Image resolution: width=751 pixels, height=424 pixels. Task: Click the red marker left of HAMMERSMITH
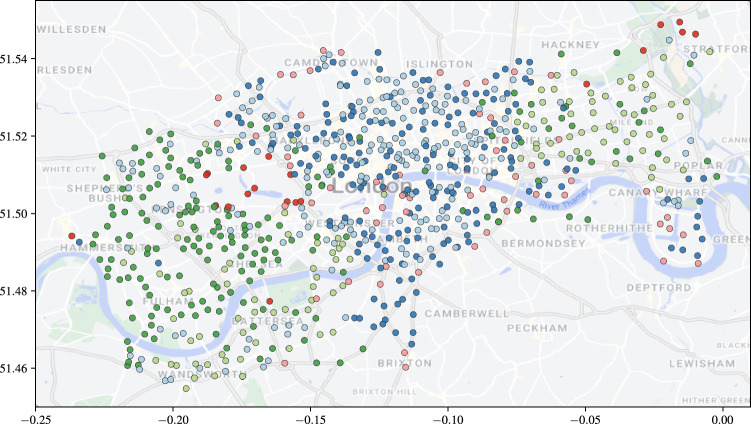pos(72,236)
